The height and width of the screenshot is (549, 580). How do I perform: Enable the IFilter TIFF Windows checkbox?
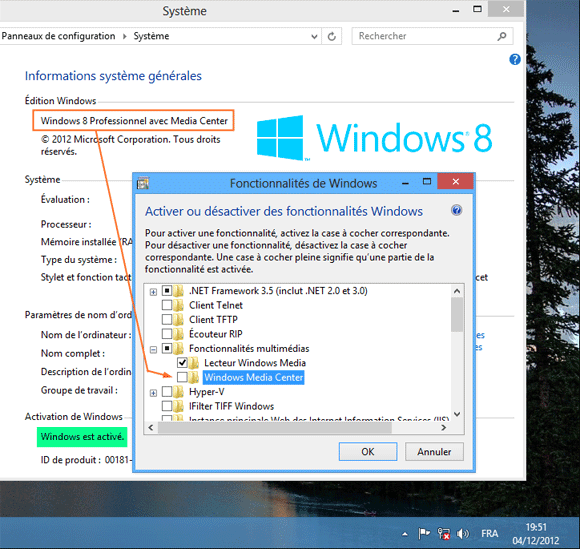(167, 406)
